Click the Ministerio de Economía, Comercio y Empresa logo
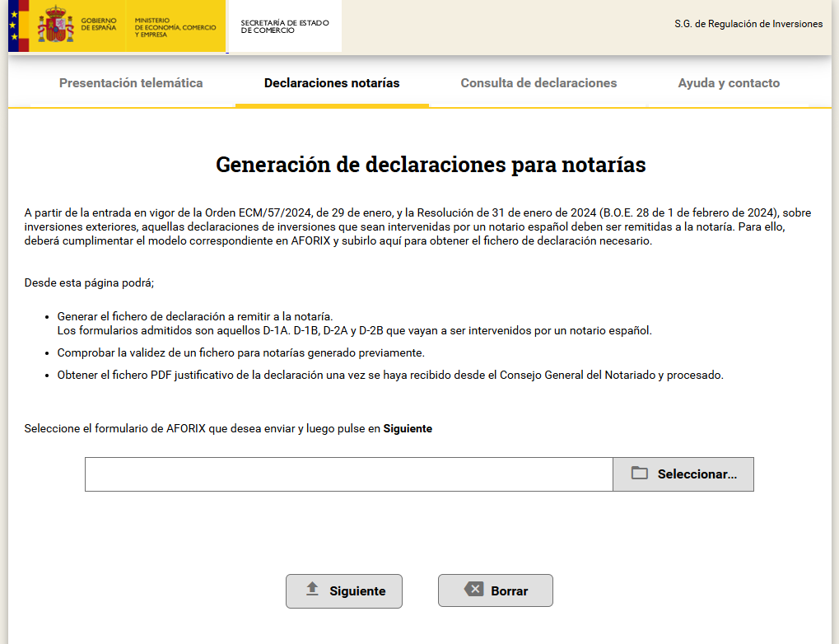This screenshot has width=839, height=644. click(x=175, y=26)
